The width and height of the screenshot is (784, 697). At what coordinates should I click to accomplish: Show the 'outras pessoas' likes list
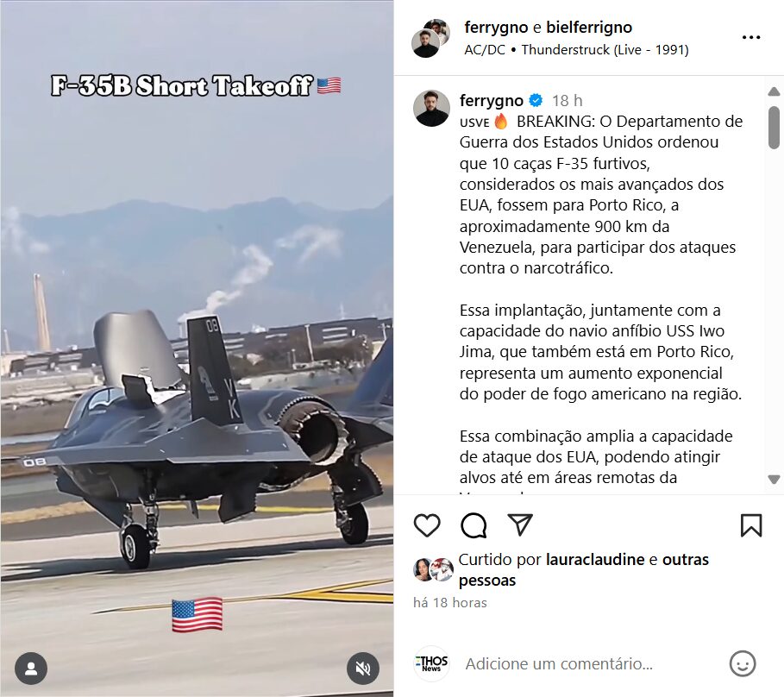[584, 570]
